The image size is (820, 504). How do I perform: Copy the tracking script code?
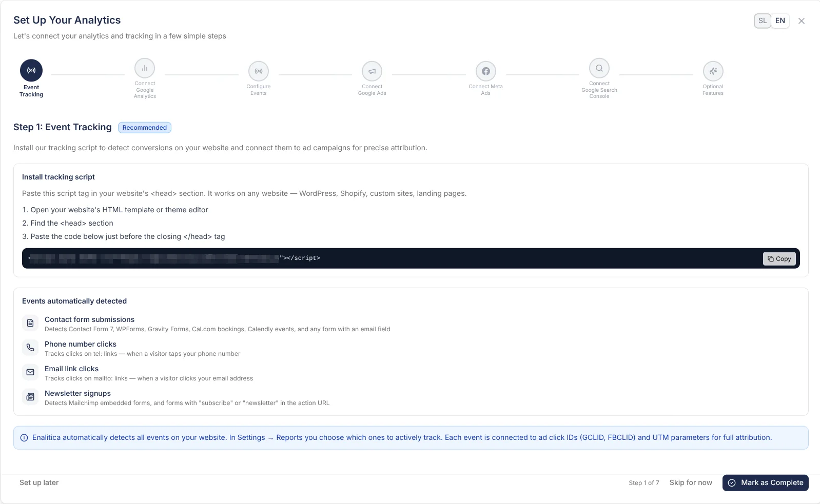click(779, 259)
